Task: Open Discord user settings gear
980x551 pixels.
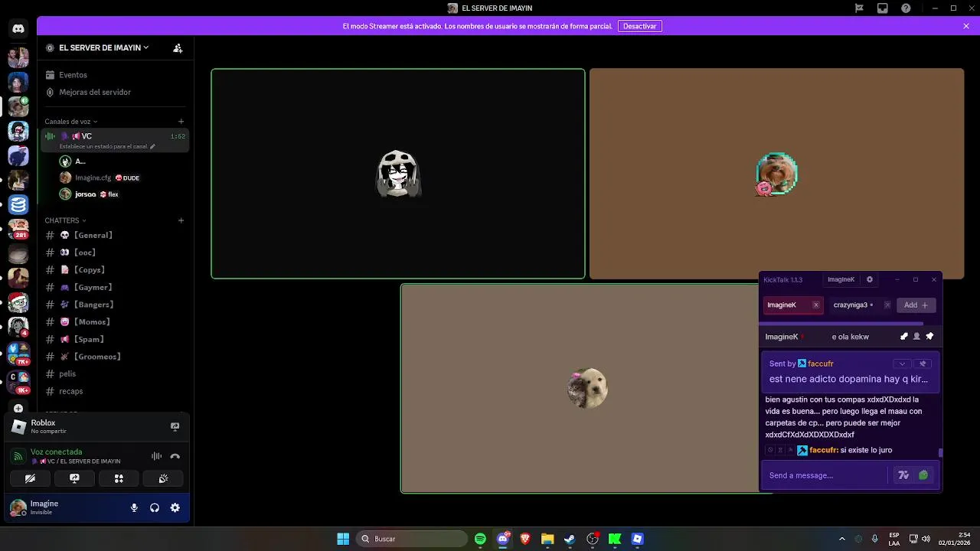Action: click(x=175, y=507)
